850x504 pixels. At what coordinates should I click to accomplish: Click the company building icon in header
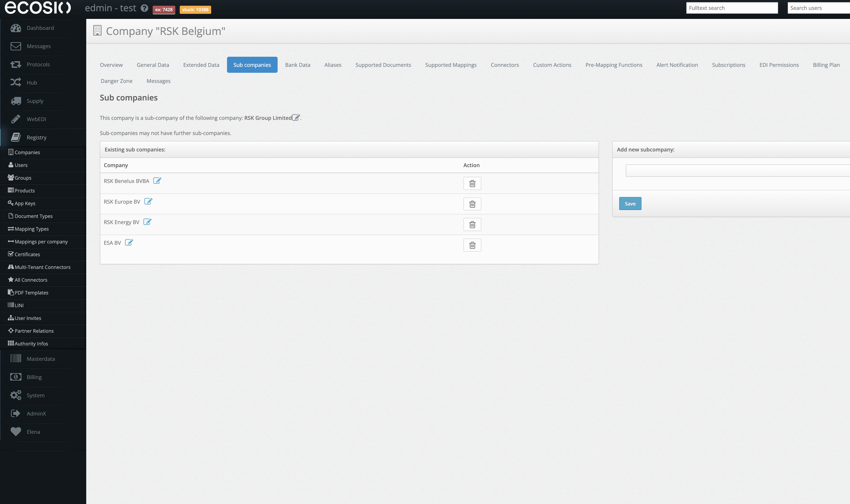[97, 31]
